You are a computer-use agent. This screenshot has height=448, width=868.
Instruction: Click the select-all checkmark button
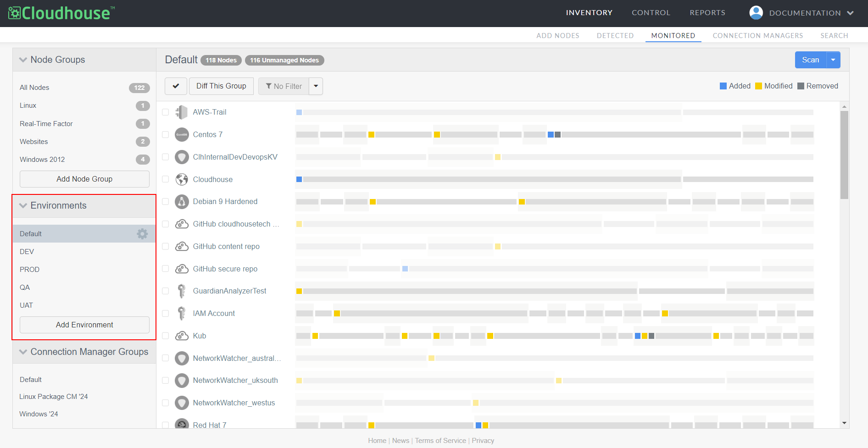176,86
